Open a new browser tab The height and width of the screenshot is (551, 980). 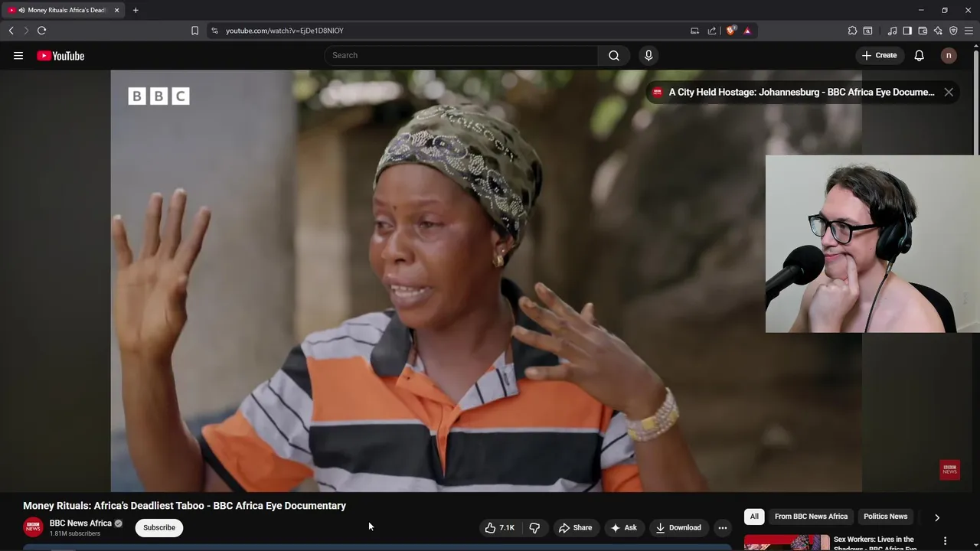tap(136, 10)
